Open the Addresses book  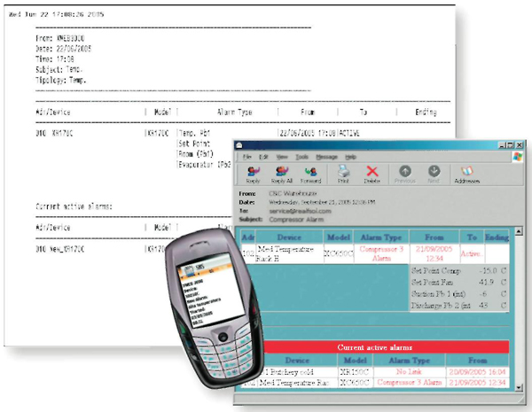466,174
